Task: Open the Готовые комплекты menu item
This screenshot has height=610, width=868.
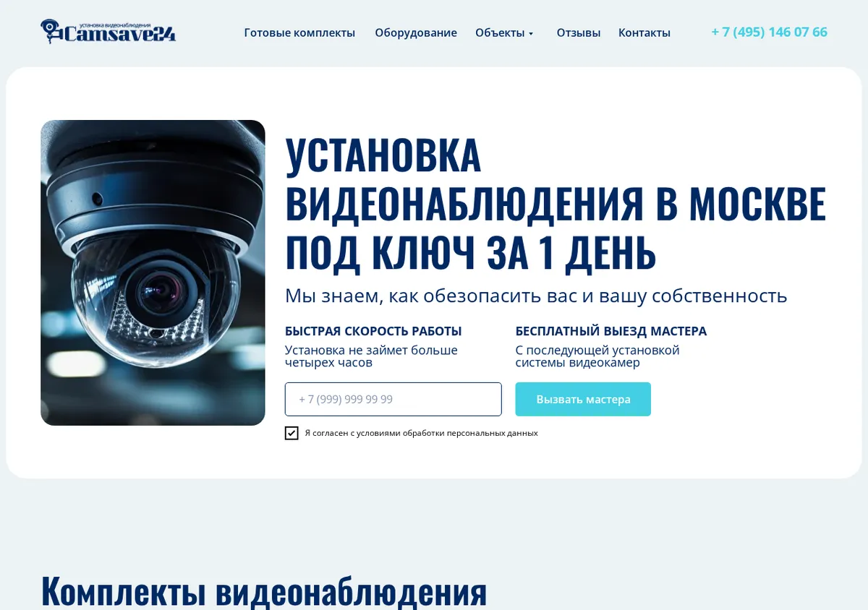Action: (299, 33)
